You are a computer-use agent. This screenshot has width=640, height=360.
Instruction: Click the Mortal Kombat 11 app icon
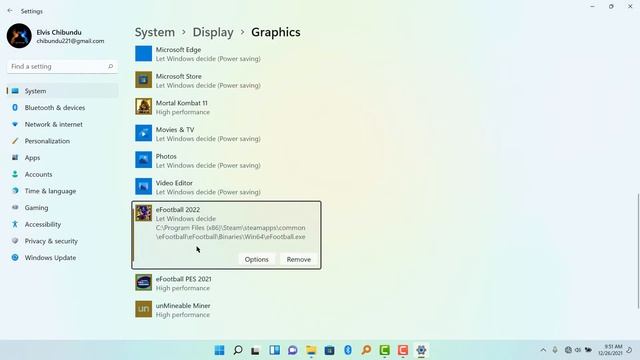point(144,107)
